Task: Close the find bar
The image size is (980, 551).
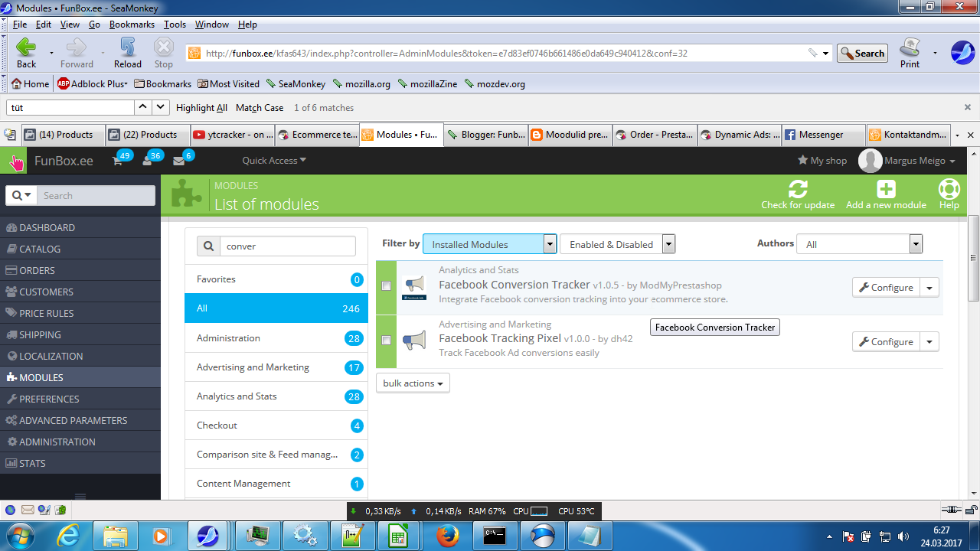Action: tap(968, 108)
